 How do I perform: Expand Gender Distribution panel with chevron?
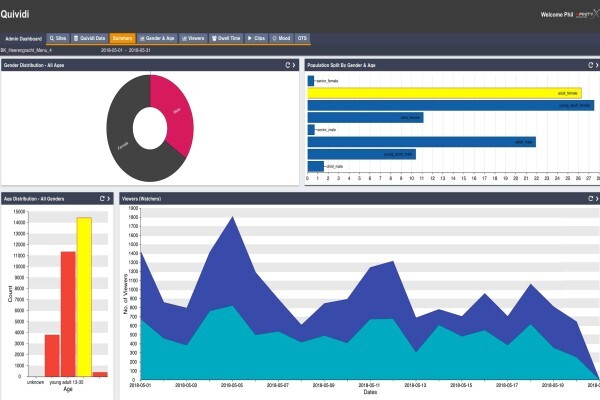coord(294,65)
